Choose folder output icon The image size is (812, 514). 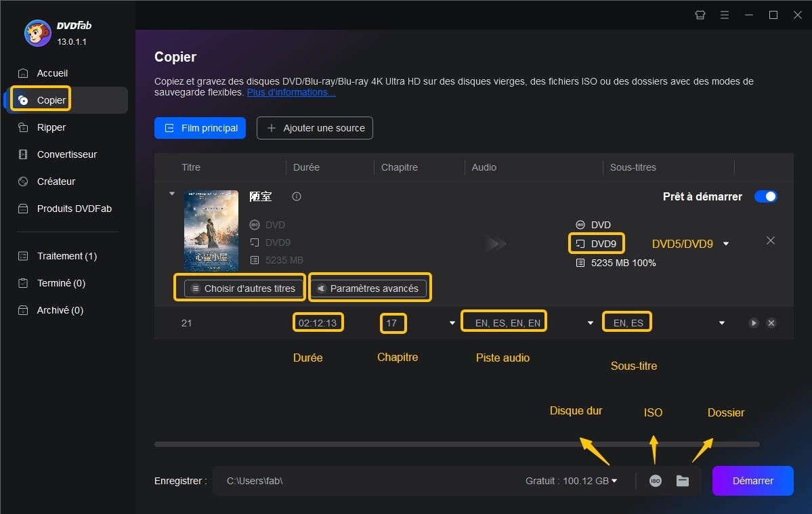tap(683, 481)
